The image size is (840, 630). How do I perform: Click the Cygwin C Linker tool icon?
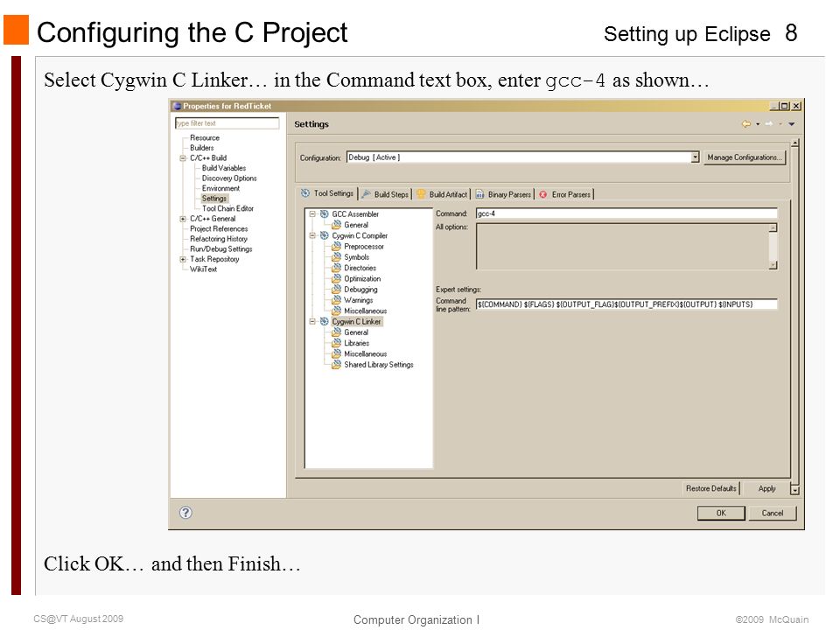(324, 321)
